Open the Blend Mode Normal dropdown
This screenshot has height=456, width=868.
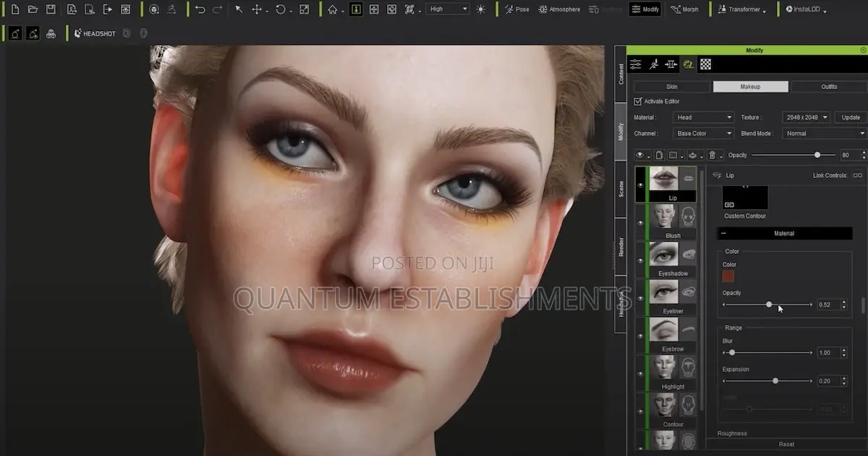coord(825,133)
